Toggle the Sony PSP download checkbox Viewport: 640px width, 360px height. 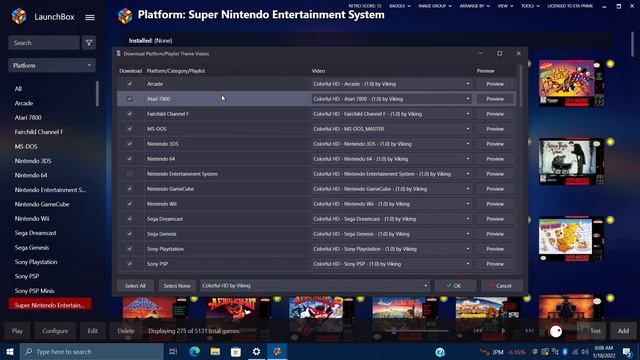[130, 264]
